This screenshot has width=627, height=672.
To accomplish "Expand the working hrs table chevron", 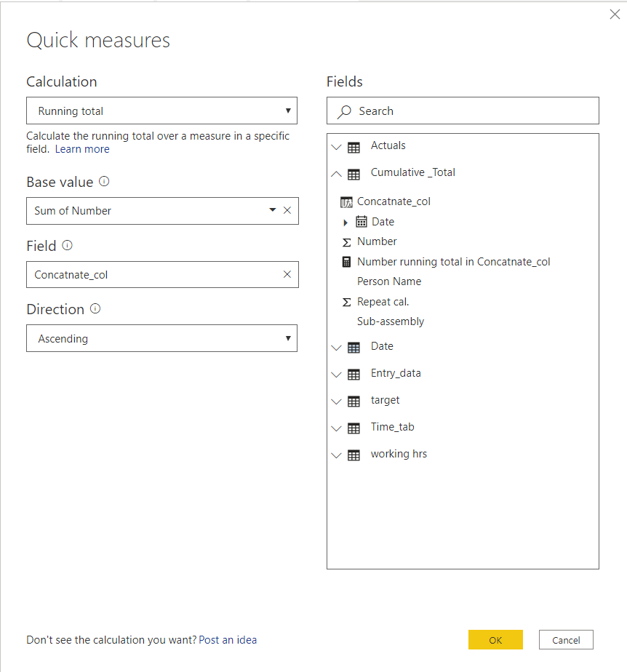I will pos(337,455).
